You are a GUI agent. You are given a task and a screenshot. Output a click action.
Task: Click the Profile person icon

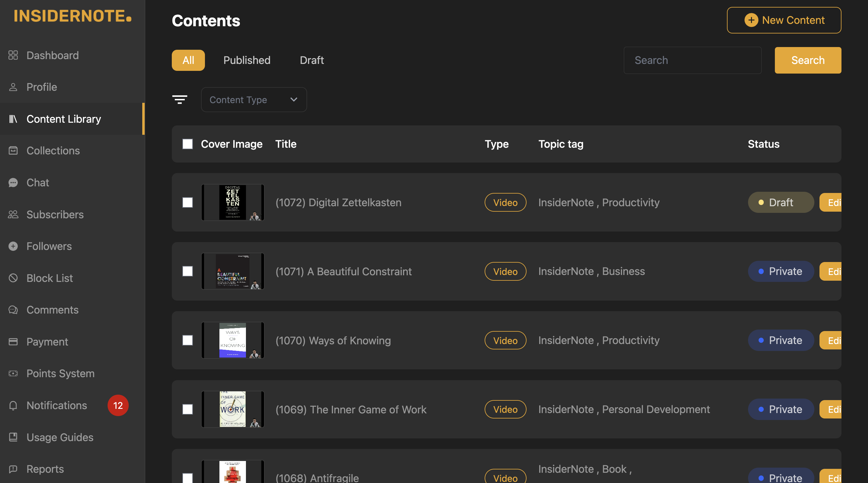[13, 87]
